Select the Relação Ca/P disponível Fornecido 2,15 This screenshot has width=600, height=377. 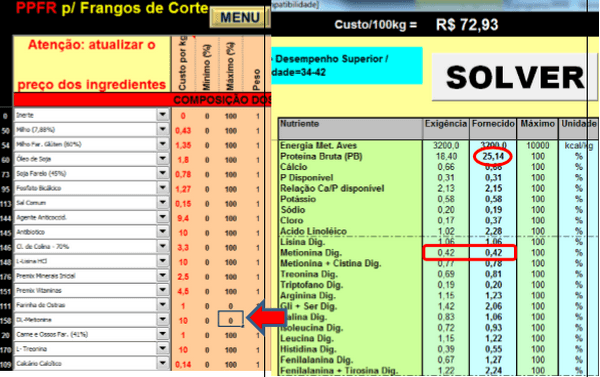click(x=493, y=188)
